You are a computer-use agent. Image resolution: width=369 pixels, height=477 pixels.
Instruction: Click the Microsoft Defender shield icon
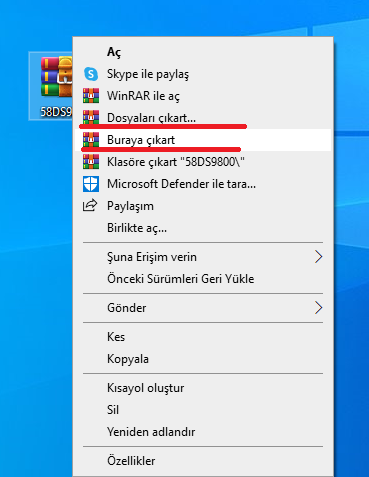point(91,184)
